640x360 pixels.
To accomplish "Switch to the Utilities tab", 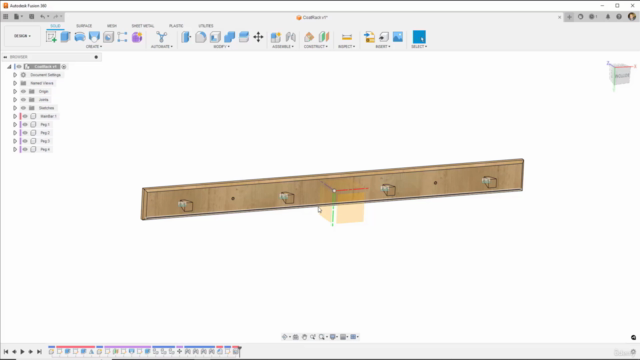I will pyautogui.click(x=206, y=26).
